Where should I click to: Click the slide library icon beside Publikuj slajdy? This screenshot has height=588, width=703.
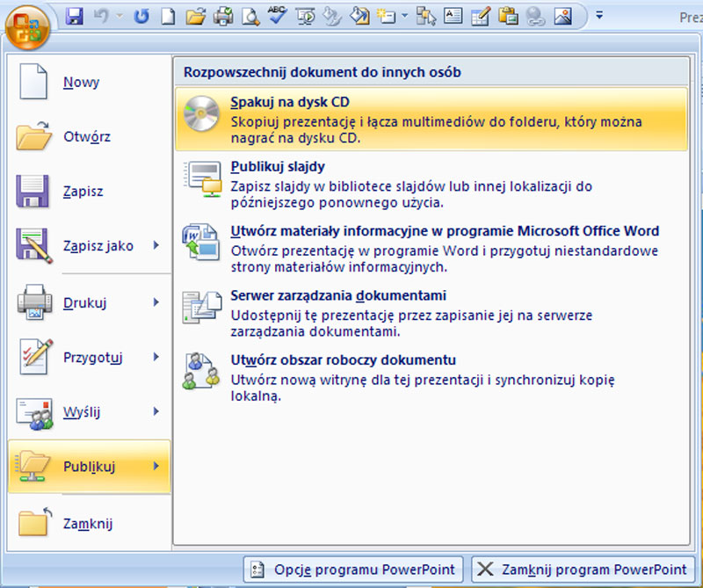click(202, 178)
